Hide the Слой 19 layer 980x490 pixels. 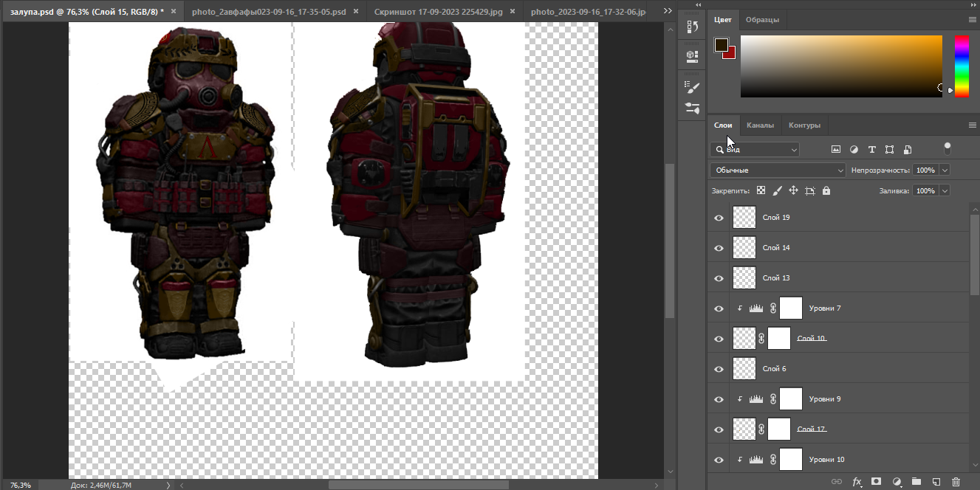pos(719,218)
